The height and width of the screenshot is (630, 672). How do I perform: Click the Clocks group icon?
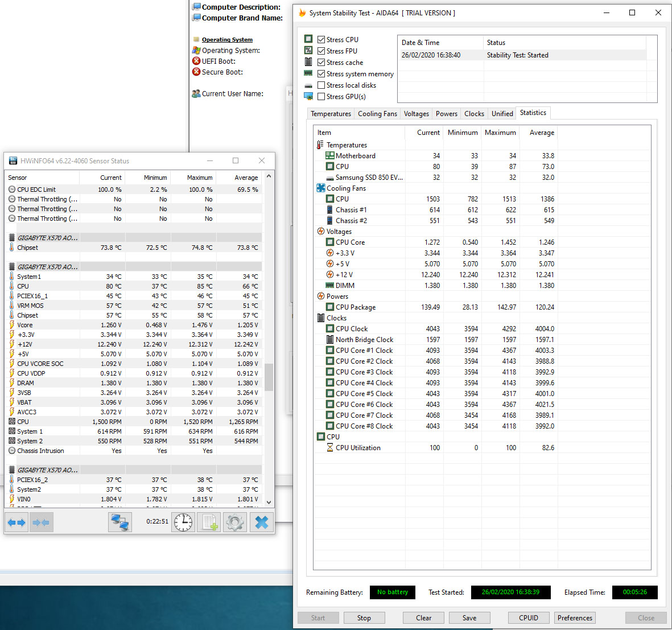click(320, 318)
